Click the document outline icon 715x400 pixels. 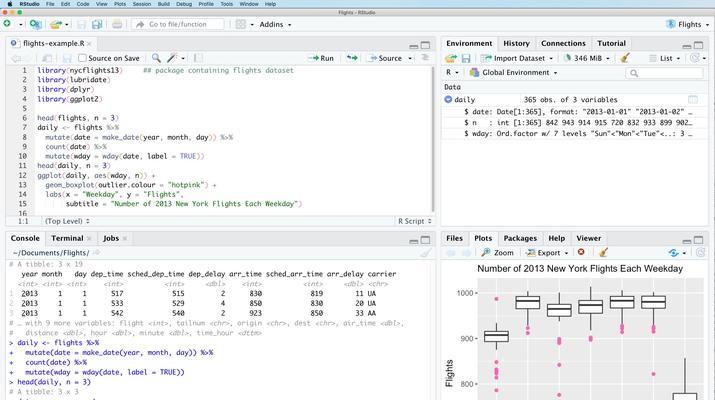point(425,57)
